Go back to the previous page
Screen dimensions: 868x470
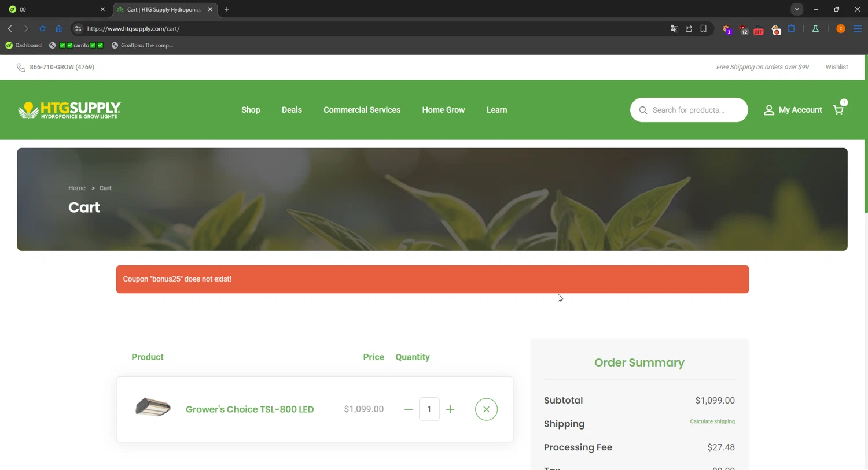tap(10, 28)
